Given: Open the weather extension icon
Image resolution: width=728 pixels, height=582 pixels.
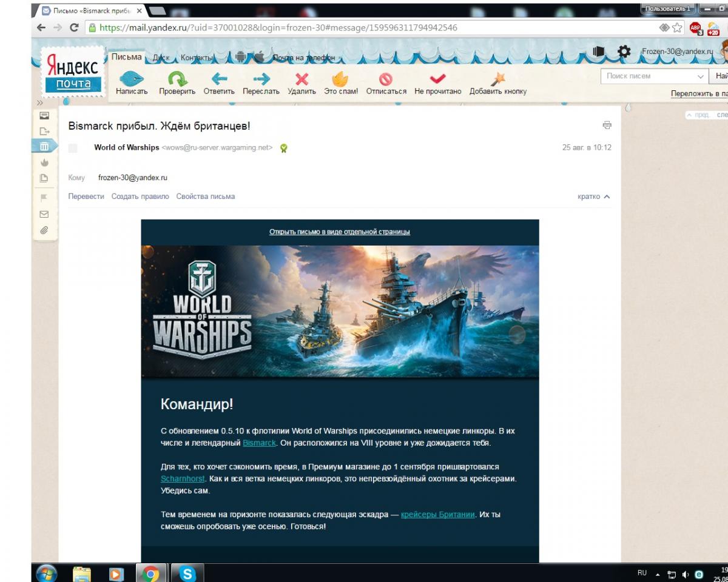Looking at the screenshot, I should coord(713,28).
